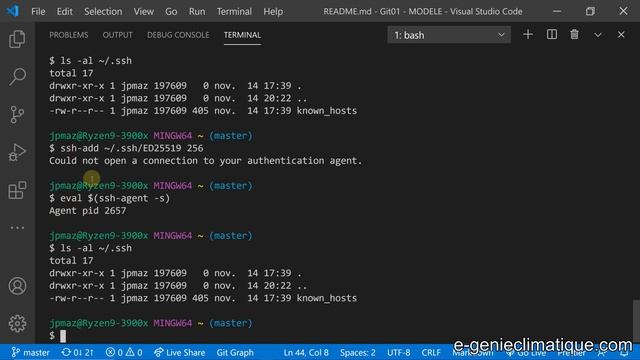
Task: Switch to the DEBUG CONSOLE tab
Action: (178, 35)
